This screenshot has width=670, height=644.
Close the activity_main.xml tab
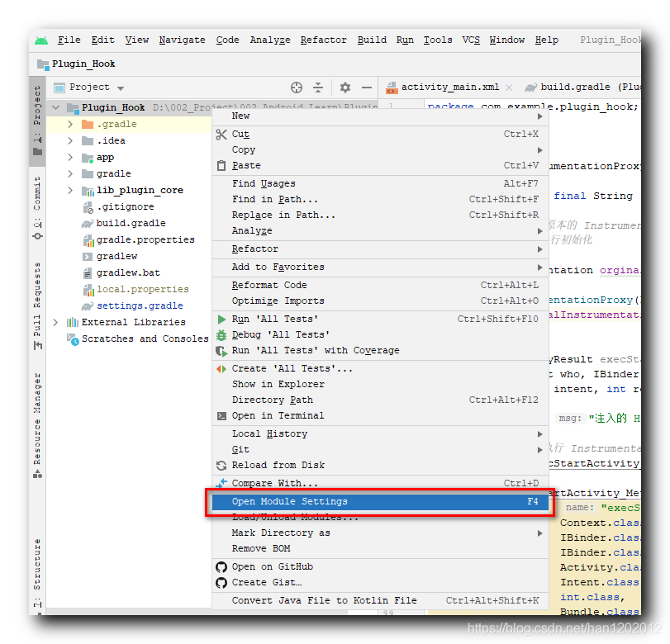coord(508,88)
